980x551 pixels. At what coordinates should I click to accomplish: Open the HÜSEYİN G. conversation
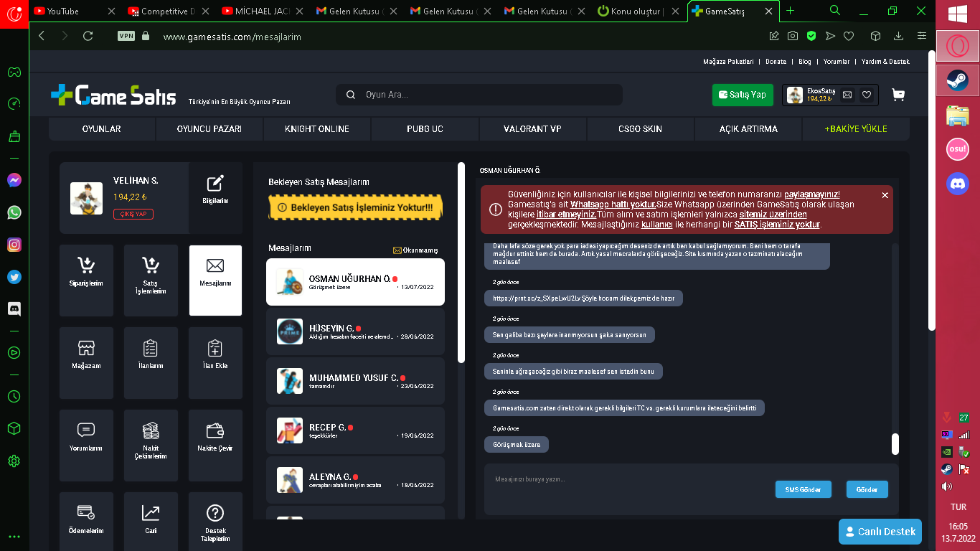coord(355,331)
